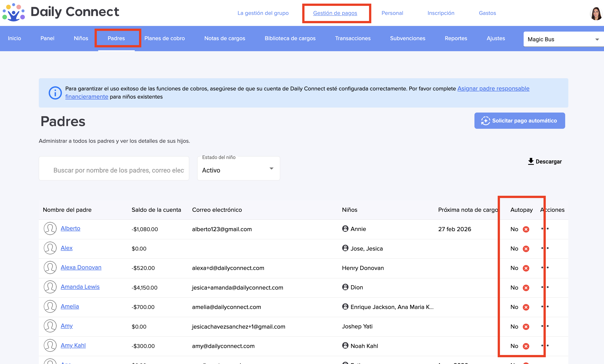Click the red autopay X for Amy Kahl
Screen dimensions: 604x364
(526, 346)
